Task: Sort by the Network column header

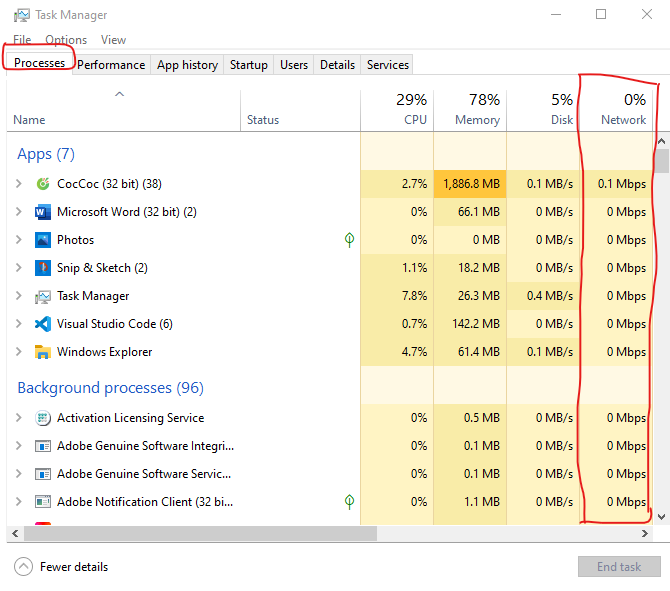Action: tap(616, 111)
